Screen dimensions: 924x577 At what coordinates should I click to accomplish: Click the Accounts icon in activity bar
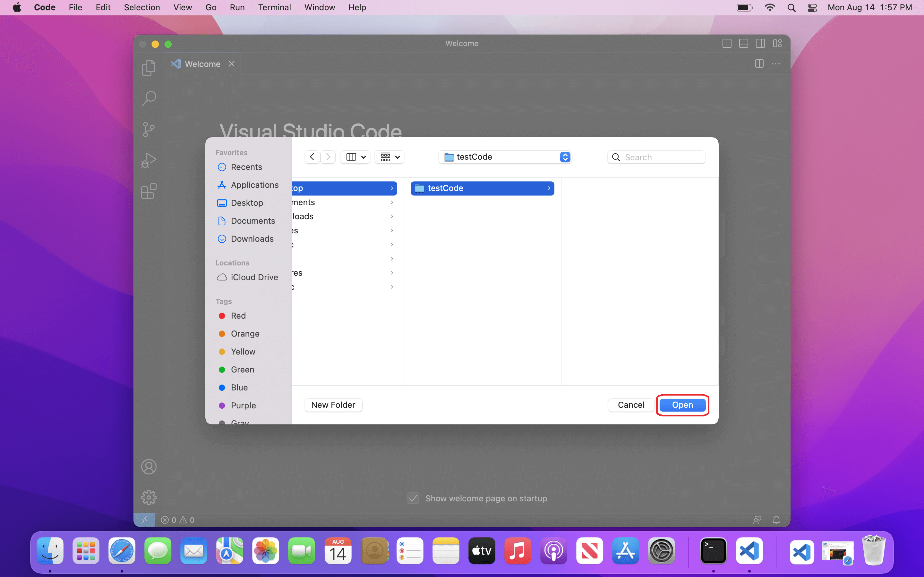(149, 467)
